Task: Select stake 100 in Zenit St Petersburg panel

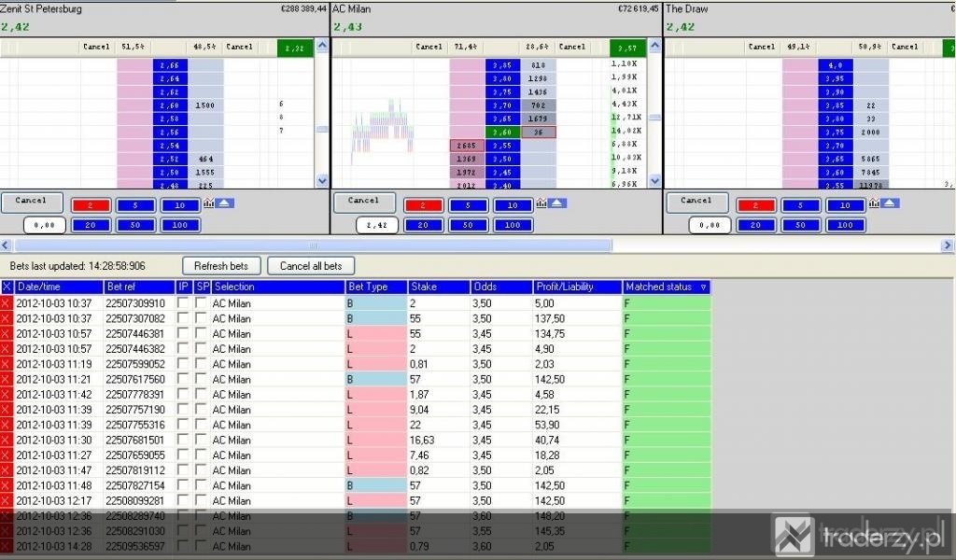Action: coord(180,225)
